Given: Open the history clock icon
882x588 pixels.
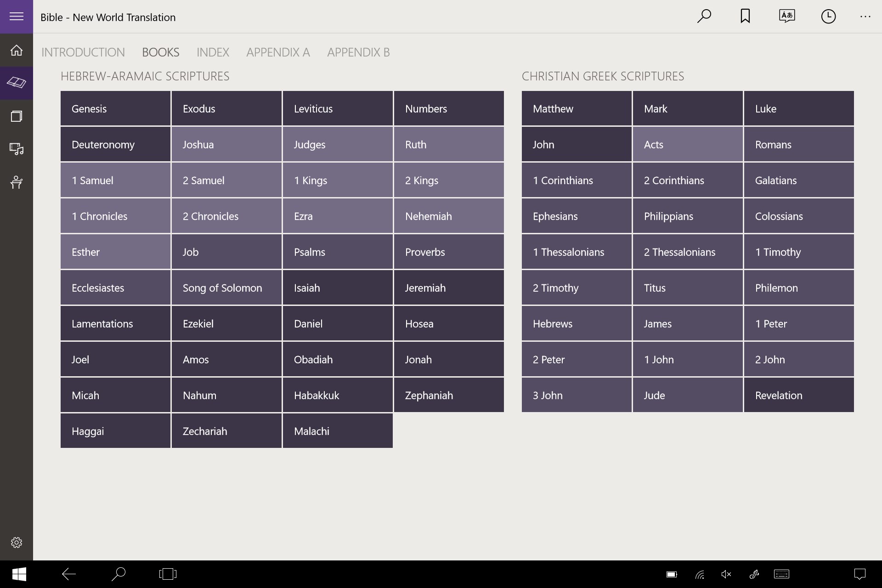Looking at the screenshot, I should pyautogui.click(x=828, y=17).
